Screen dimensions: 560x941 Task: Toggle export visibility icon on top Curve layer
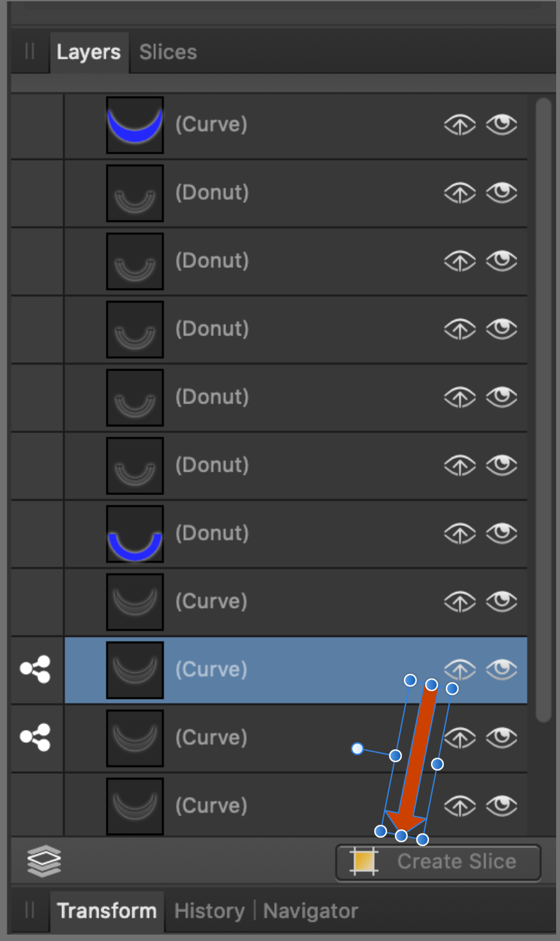(460, 125)
